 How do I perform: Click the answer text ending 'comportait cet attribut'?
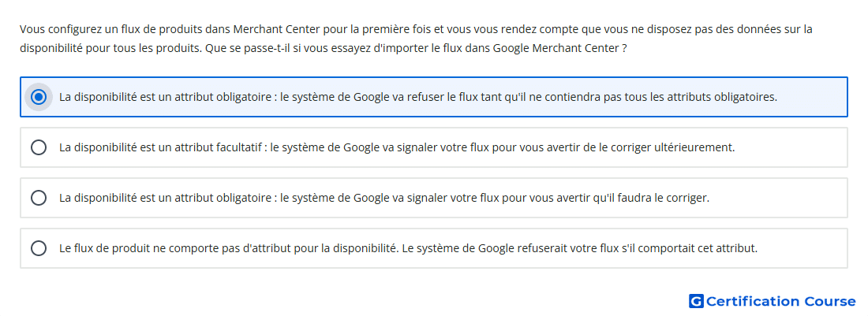(x=408, y=248)
